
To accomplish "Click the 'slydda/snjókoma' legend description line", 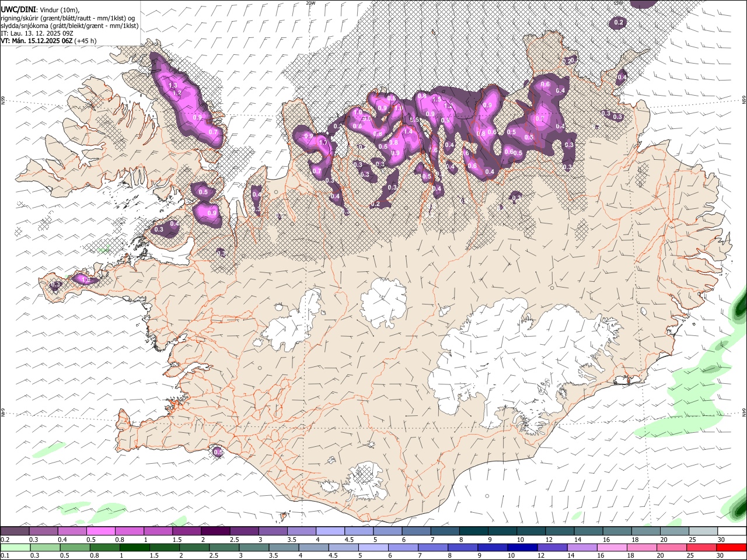I will 70,26.
